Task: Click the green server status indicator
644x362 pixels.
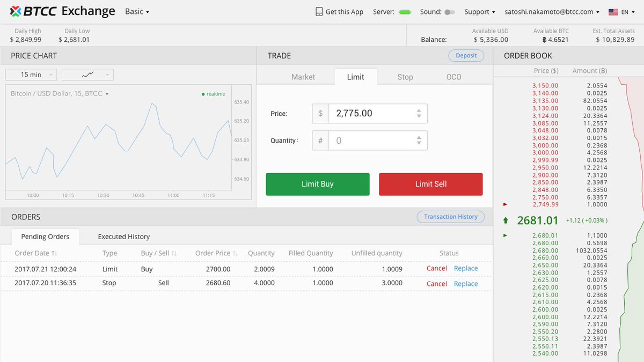Action: point(405,12)
